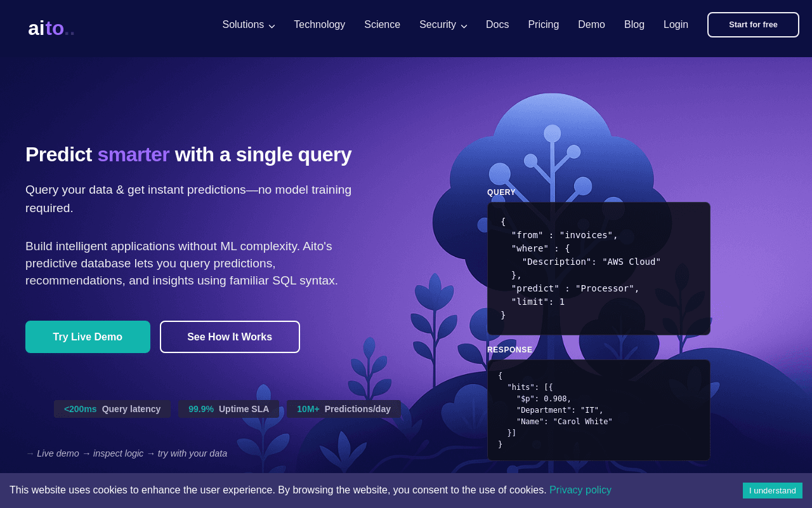Dismiss cookies with I understand button
The image size is (812, 508).
pyautogui.click(x=773, y=490)
